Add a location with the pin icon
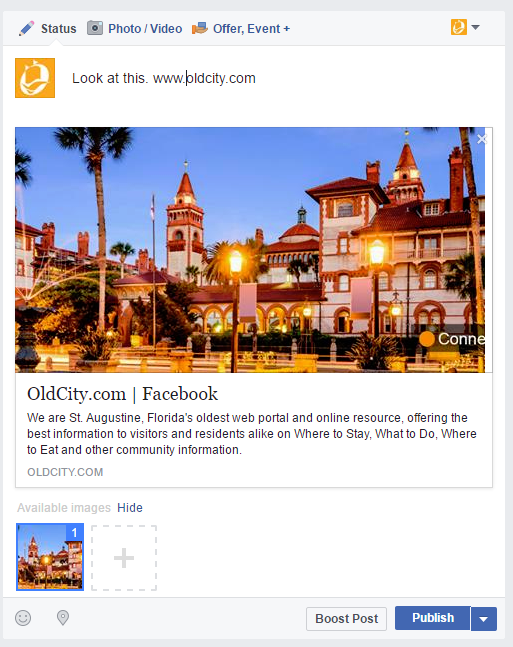 click(63, 618)
